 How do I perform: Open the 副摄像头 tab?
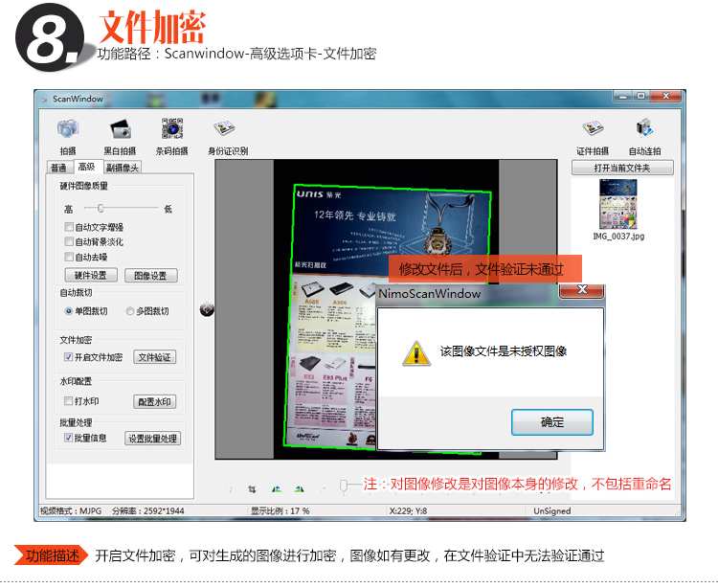123,168
